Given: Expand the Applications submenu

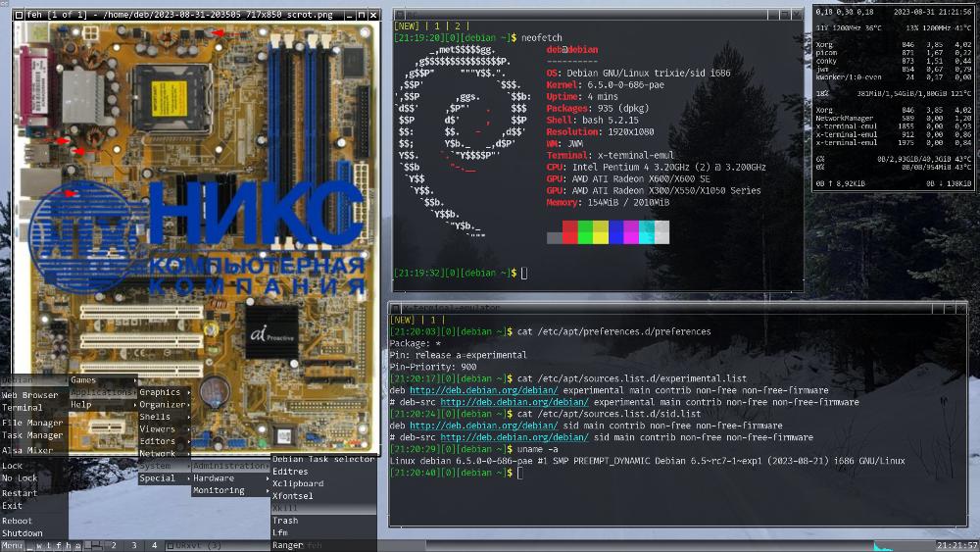Looking at the screenshot, I should [103, 392].
